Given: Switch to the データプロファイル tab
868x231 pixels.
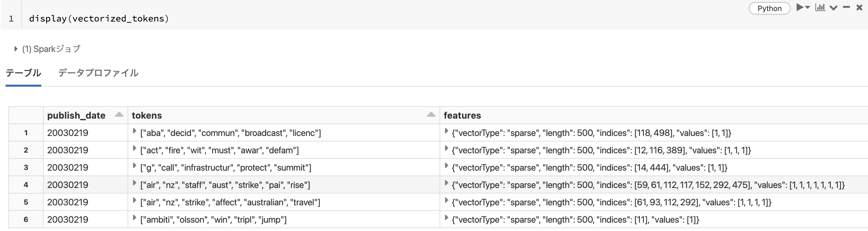Looking at the screenshot, I should [x=98, y=73].
